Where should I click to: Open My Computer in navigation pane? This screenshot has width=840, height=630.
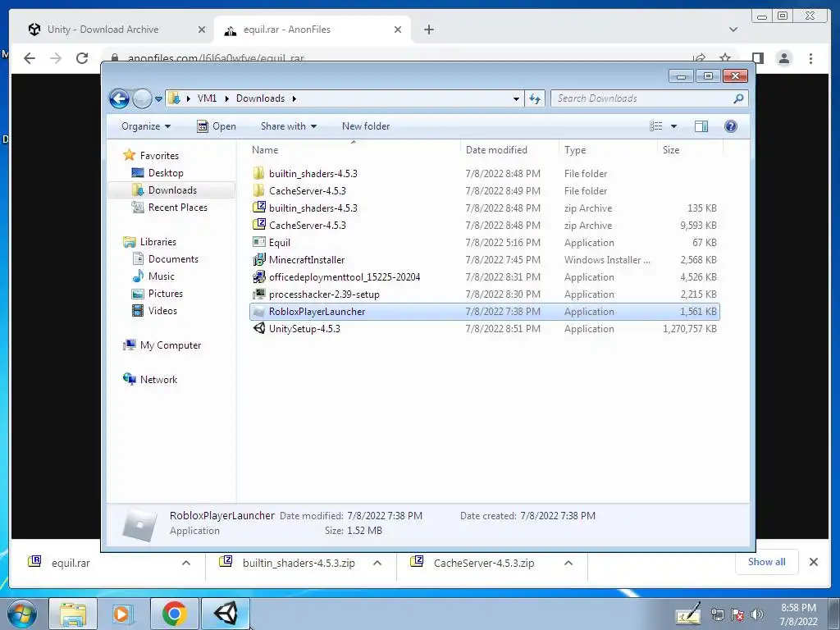(x=171, y=345)
